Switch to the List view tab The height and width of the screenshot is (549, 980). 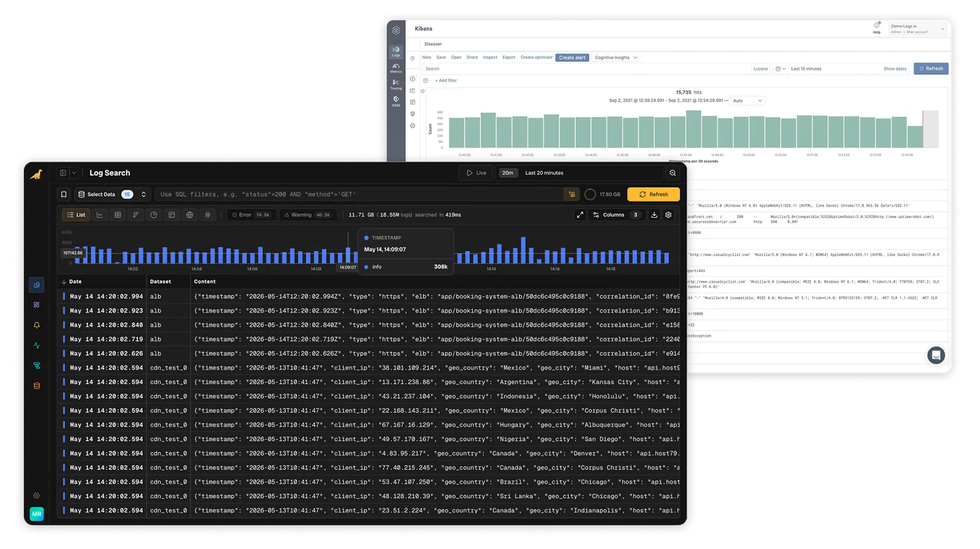pos(77,215)
